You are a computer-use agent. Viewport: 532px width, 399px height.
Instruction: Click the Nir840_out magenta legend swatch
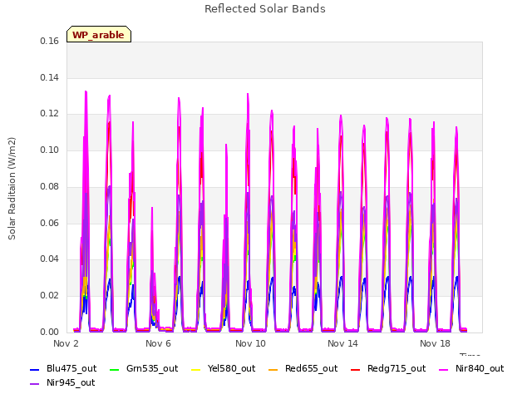(x=443, y=369)
